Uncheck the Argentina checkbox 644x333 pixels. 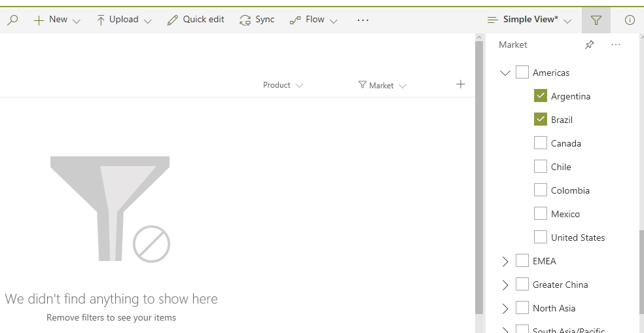coord(541,96)
